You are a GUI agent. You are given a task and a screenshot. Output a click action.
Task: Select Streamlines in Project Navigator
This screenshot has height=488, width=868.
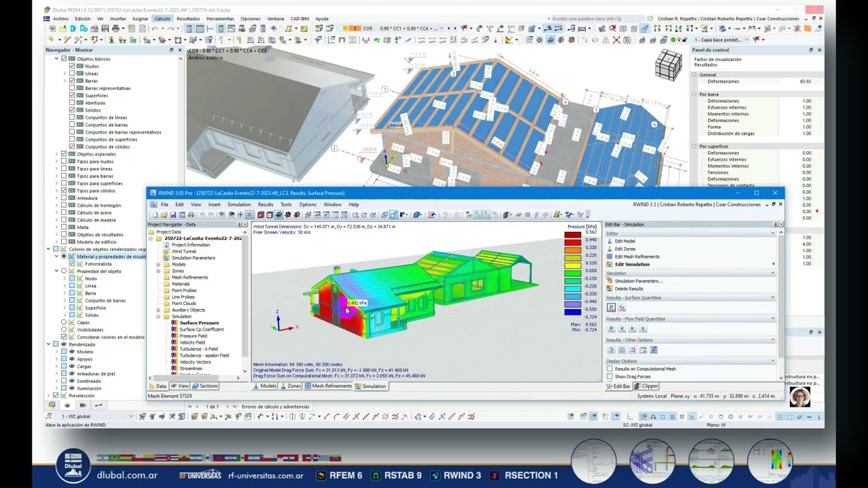191,368
